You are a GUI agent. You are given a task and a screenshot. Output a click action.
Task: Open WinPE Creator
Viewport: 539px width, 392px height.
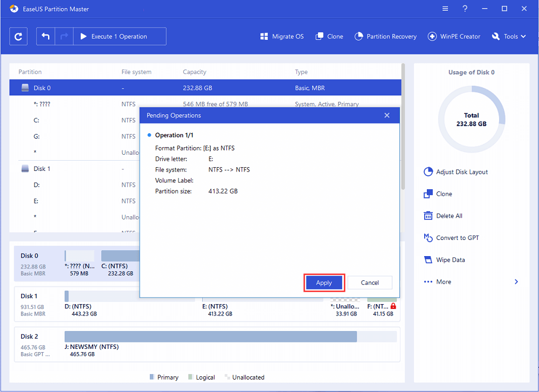click(x=454, y=37)
